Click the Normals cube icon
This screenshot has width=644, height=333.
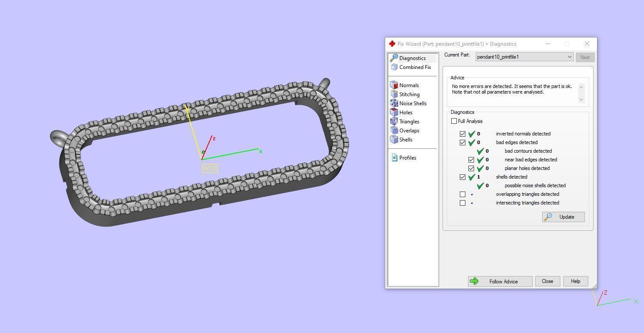(394, 85)
